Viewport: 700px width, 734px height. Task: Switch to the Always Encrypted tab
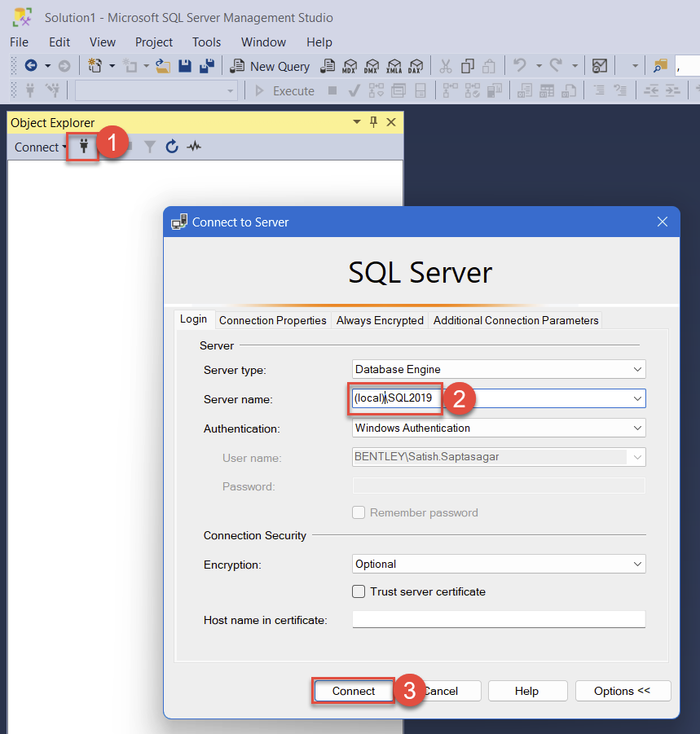[380, 320]
